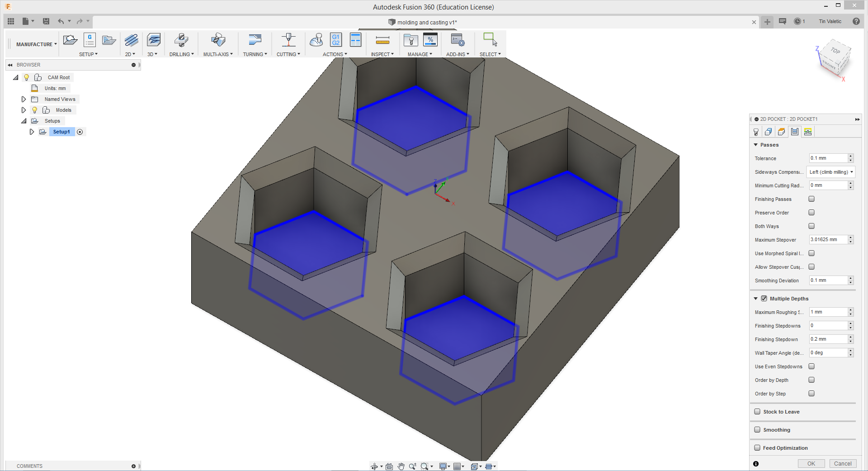The image size is (868, 471).
Task: Check Use Even Stepdowns
Action: coord(811,366)
